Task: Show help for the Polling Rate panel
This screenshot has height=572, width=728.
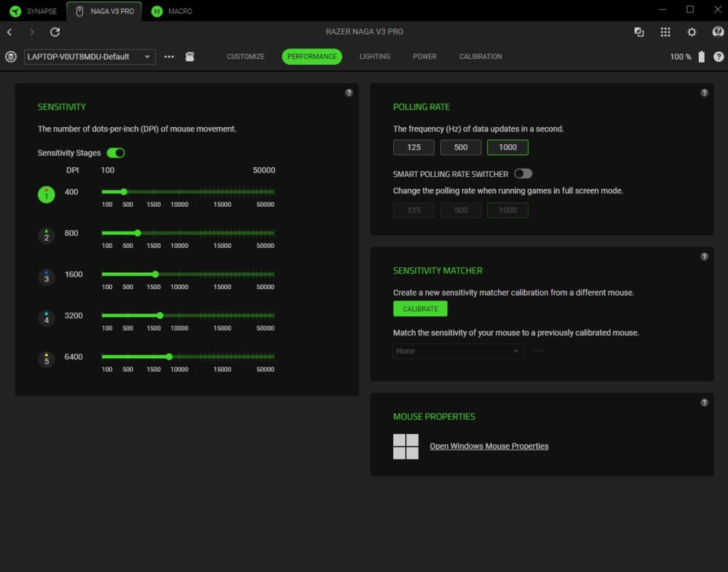Action: (x=705, y=93)
